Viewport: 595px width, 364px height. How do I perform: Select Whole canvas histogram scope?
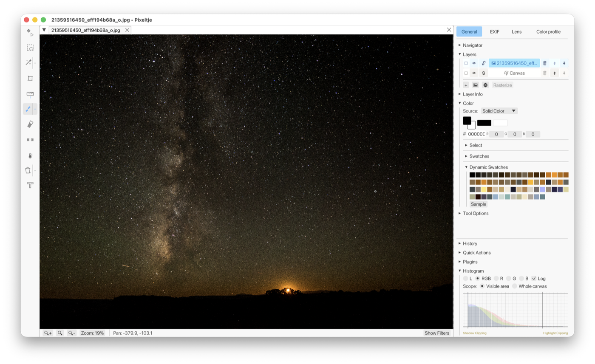click(515, 286)
